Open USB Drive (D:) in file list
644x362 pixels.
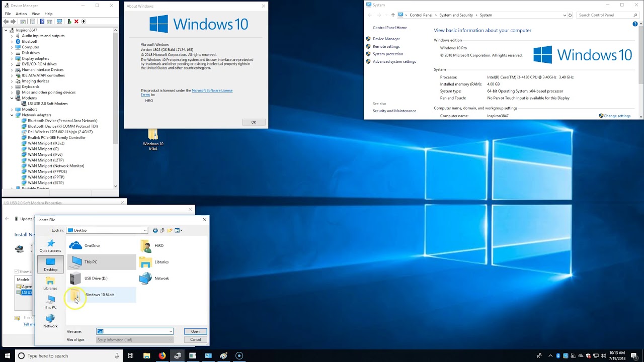89,278
